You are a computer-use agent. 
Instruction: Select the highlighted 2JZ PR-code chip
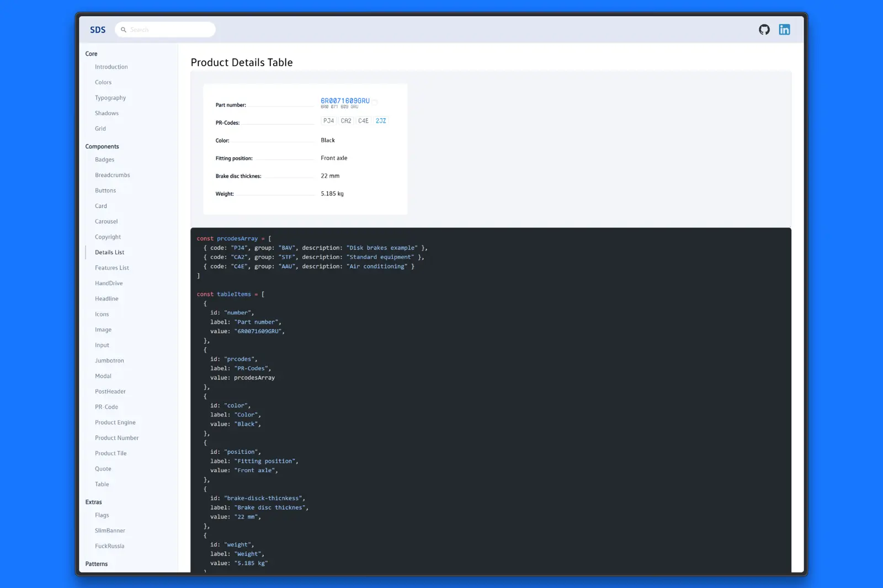[380, 120]
